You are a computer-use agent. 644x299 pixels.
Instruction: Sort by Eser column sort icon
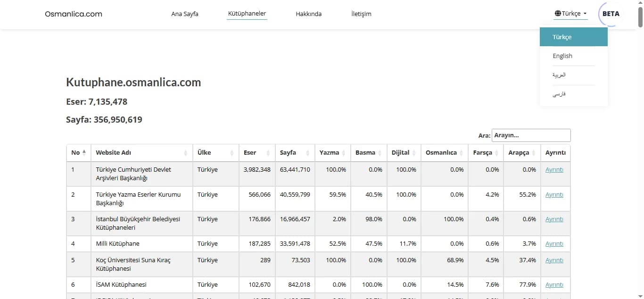(268, 153)
